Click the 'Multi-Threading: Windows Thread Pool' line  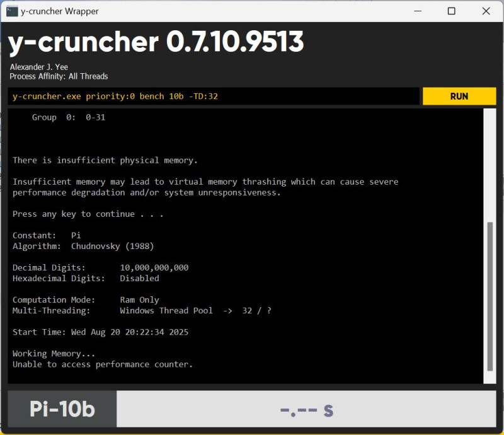(x=142, y=310)
